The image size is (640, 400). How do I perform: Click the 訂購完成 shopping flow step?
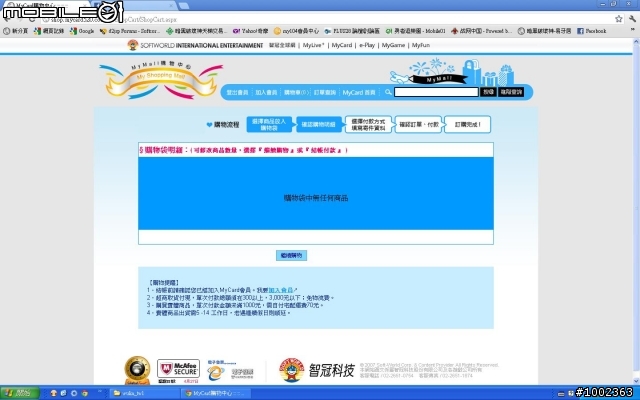[468, 124]
